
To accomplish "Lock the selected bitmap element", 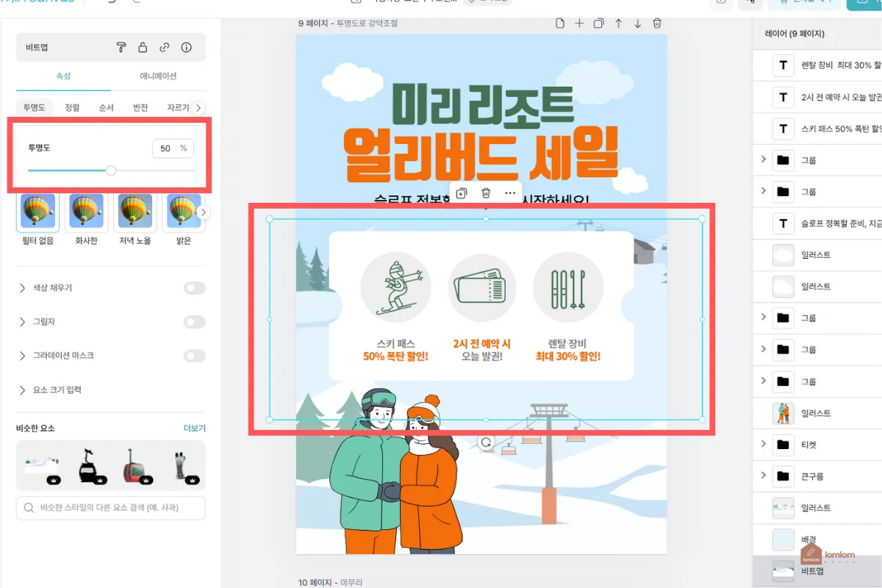I will pos(143,47).
